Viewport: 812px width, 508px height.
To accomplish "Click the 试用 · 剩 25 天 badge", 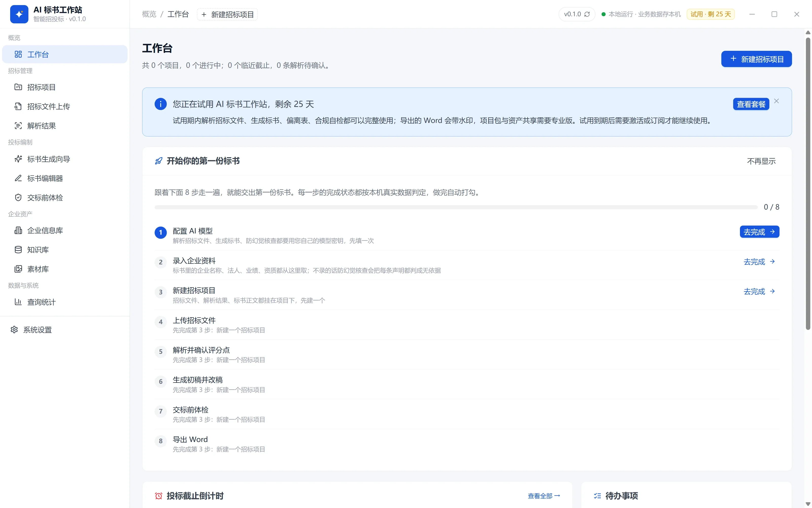I will pyautogui.click(x=710, y=14).
